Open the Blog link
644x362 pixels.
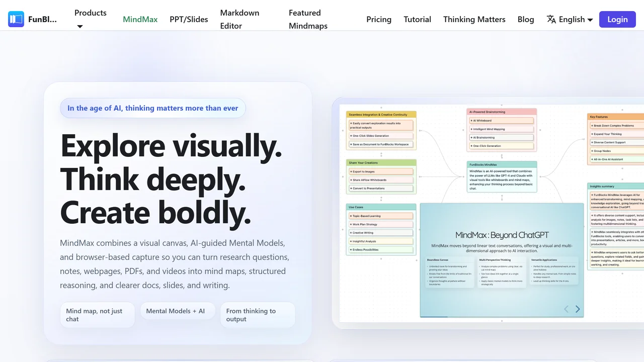click(526, 19)
